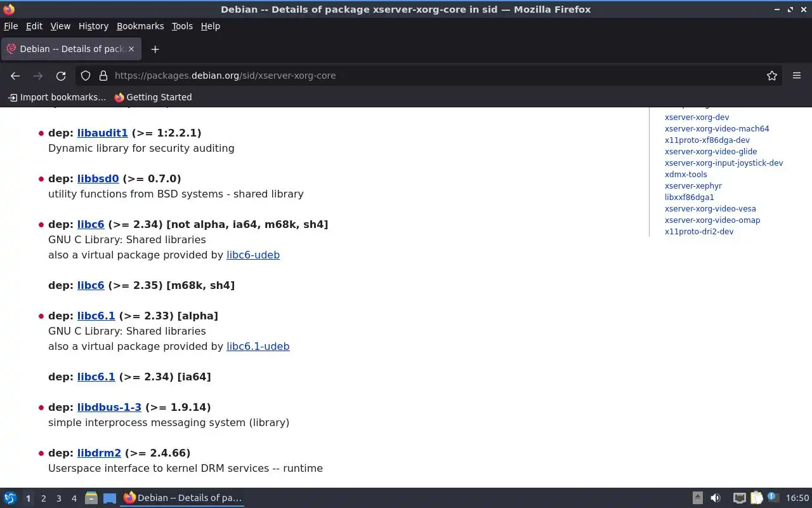Open libc6.1 link for ia64
The image size is (812, 508).
pos(96,377)
